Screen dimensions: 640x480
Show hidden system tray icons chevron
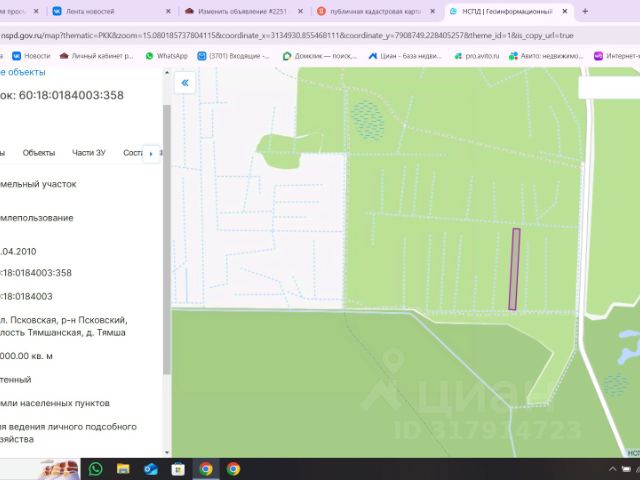[x=612, y=469]
